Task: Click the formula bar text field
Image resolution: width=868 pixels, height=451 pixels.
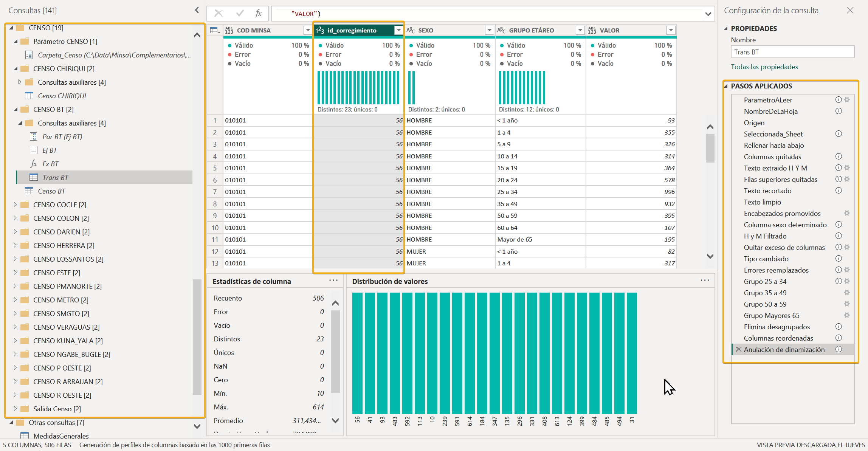Action: pos(488,14)
